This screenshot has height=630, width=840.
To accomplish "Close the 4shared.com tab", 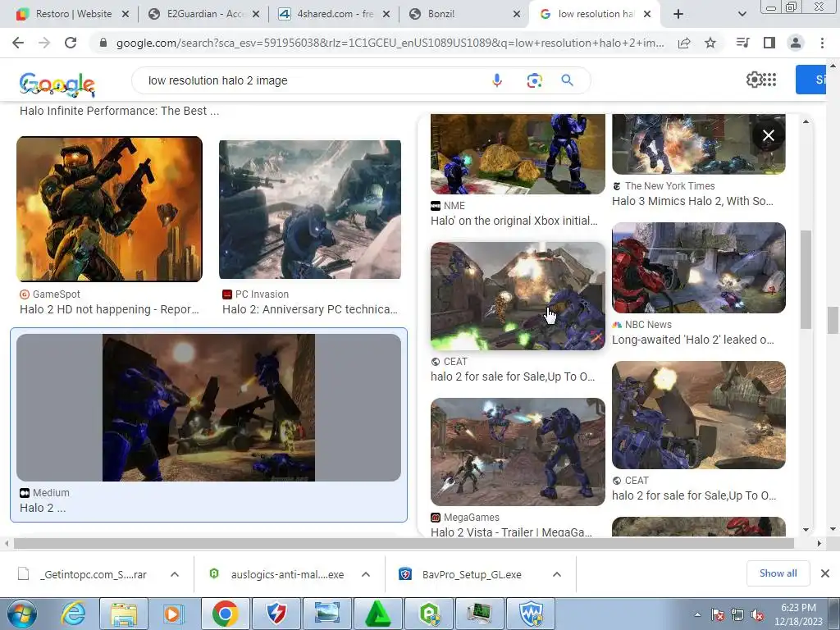I will [x=386, y=14].
